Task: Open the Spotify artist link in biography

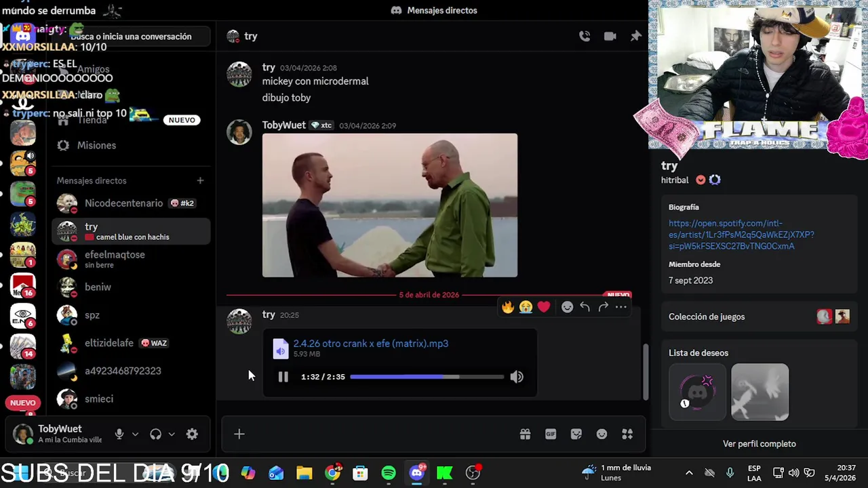Action: [x=741, y=235]
